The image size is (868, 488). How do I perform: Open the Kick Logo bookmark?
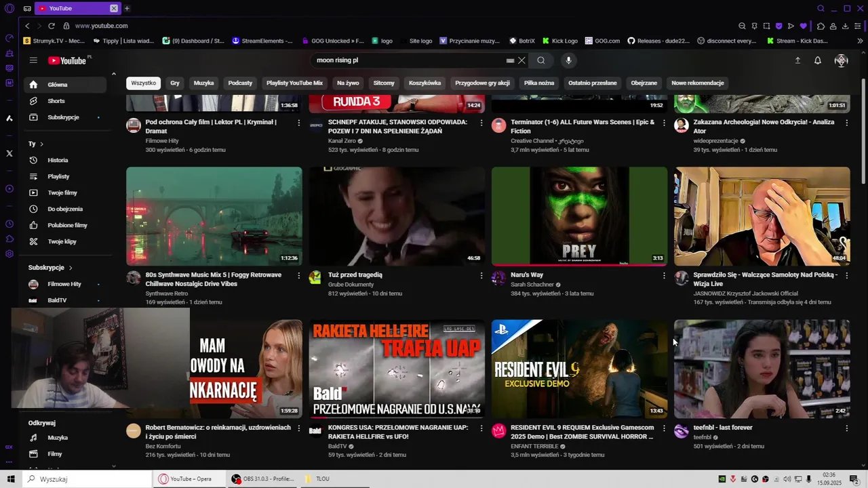point(559,41)
